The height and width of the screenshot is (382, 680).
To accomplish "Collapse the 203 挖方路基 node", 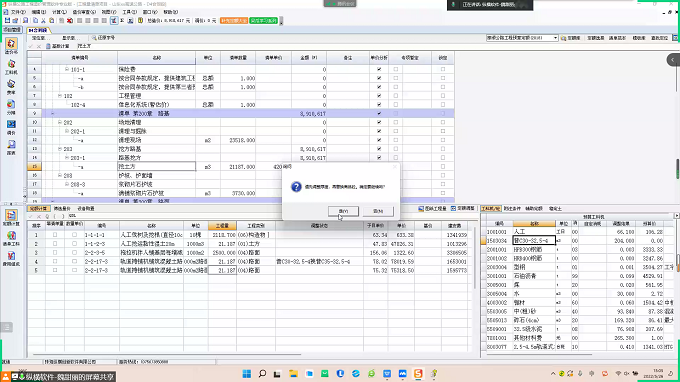I will tap(60, 149).
